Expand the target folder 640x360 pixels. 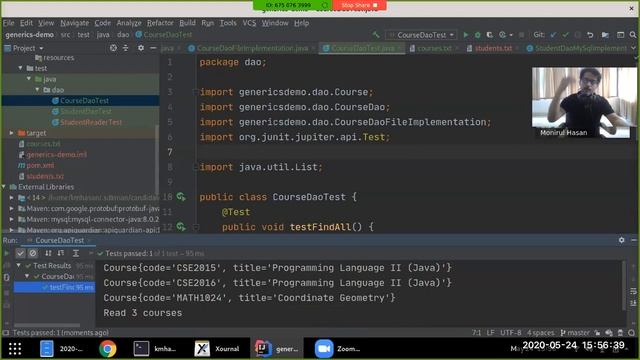click(x=11, y=133)
